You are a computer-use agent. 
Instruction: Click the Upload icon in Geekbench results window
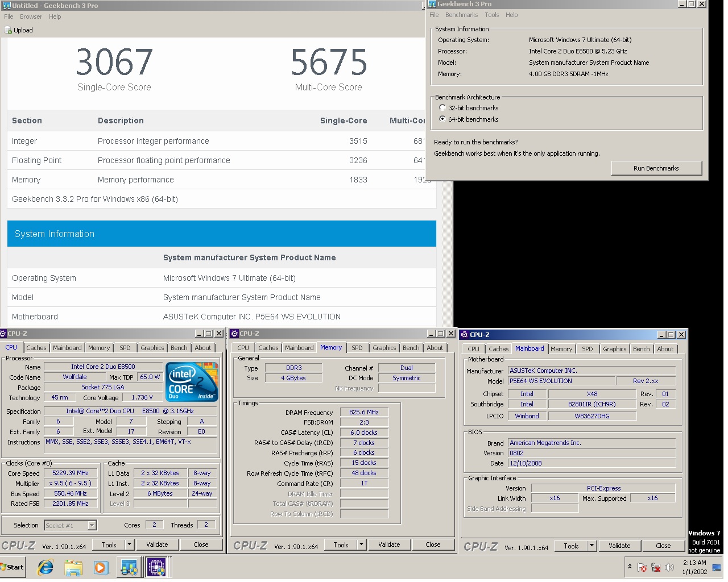point(9,30)
